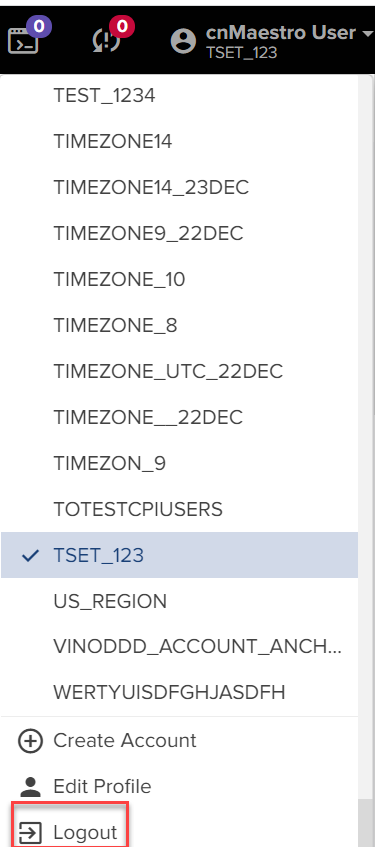This screenshot has width=375, height=847.
Task: Click the person icon beside Edit Profile
Action: pos(30,786)
